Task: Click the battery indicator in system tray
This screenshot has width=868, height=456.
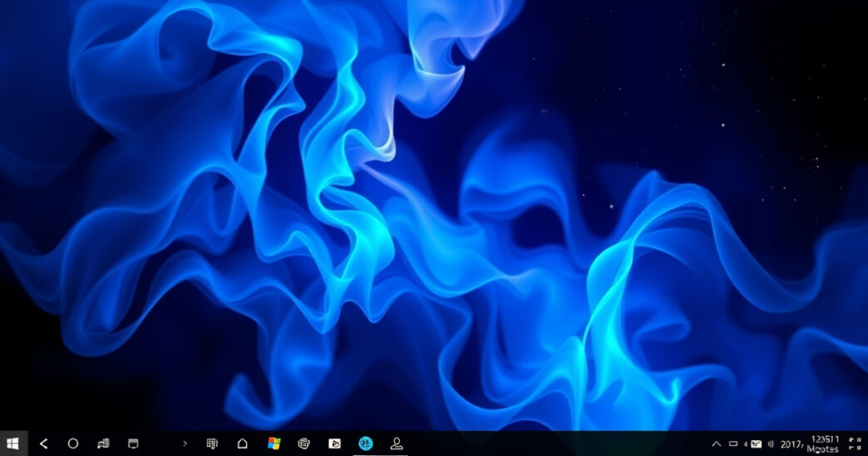Action: tap(733, 444)
